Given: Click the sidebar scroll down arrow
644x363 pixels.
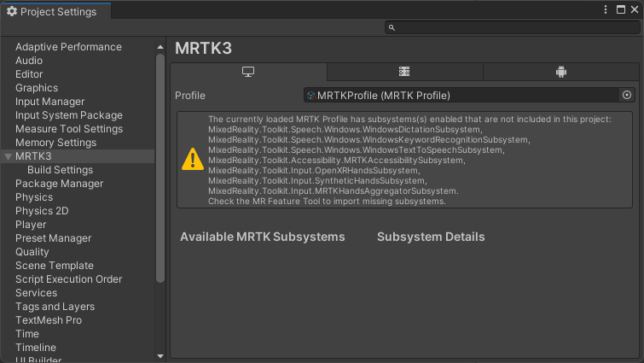Looking at the screenshot, I should click(160, 356).
